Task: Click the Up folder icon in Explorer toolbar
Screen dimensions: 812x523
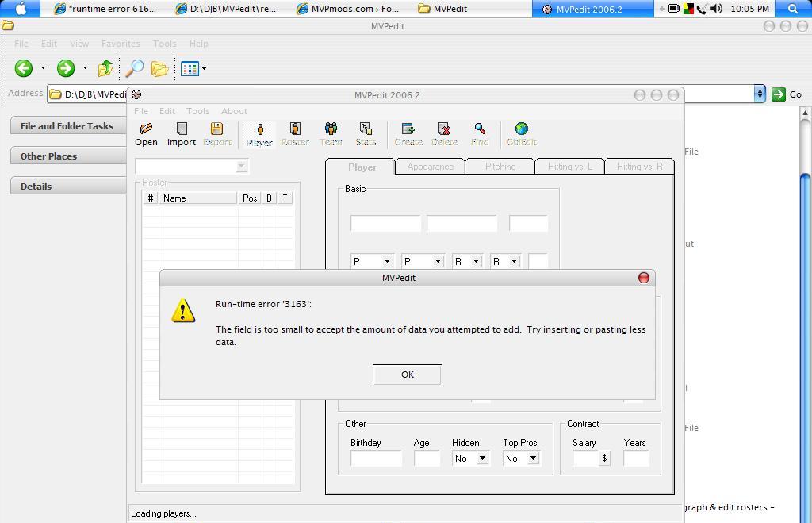Action: pos(105,68)
